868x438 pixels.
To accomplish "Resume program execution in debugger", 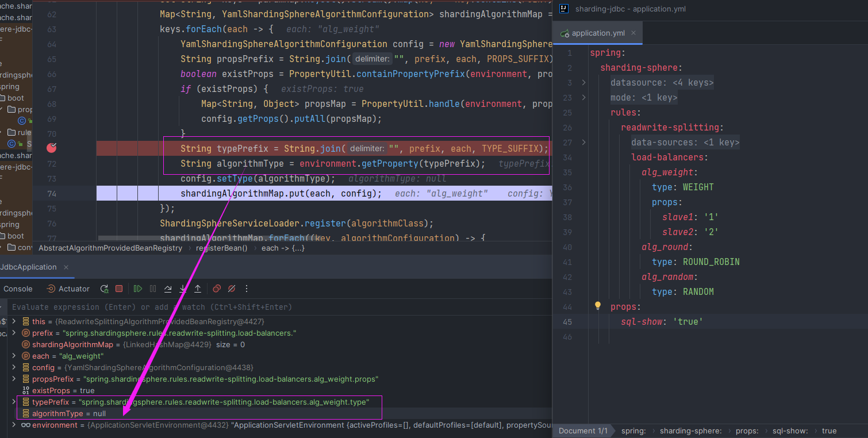I will click(x=138, y=289).
